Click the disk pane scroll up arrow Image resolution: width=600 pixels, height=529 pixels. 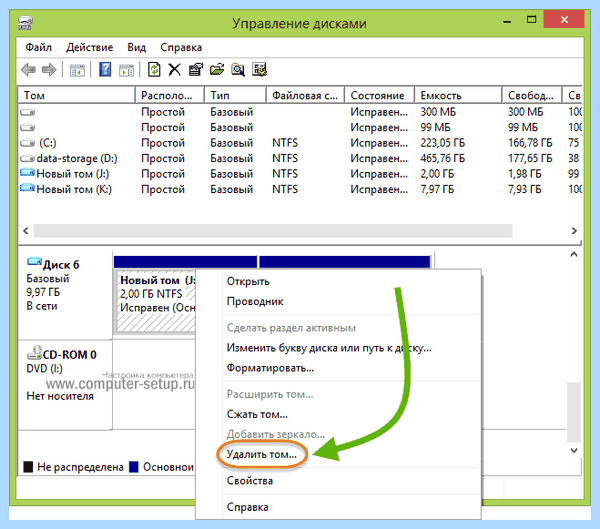[574, 255]
